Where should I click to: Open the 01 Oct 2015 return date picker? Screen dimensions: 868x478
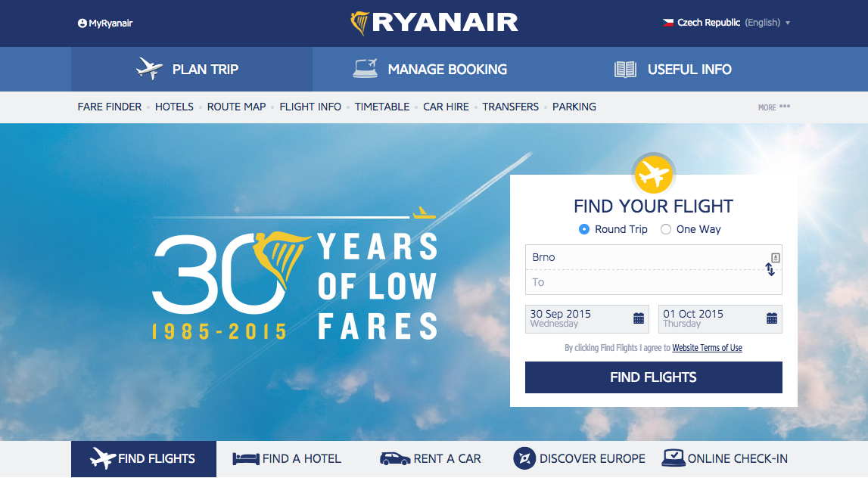pyautogui.click(x=720, y=318)
